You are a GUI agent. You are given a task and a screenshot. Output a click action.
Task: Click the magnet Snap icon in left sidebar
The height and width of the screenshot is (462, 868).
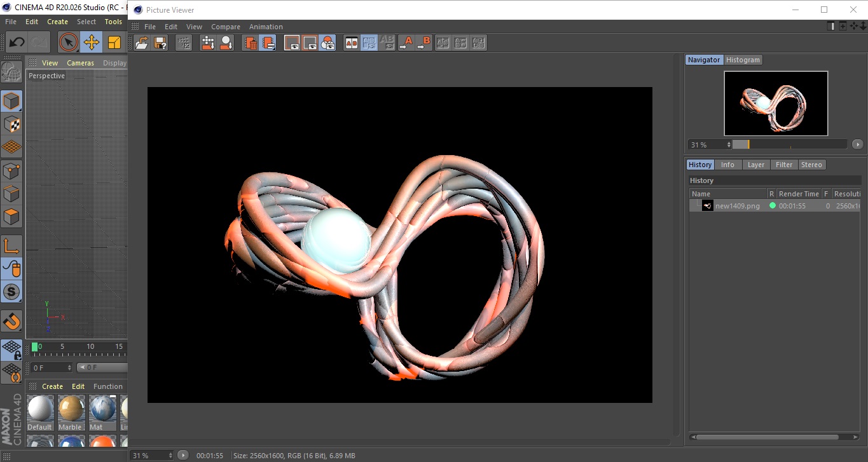(x=11, y=321)
